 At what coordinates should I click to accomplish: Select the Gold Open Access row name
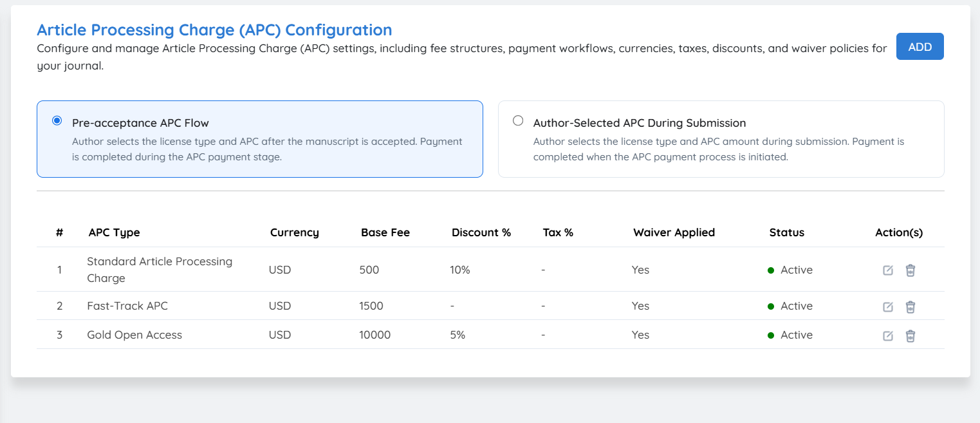click(134, 335)
